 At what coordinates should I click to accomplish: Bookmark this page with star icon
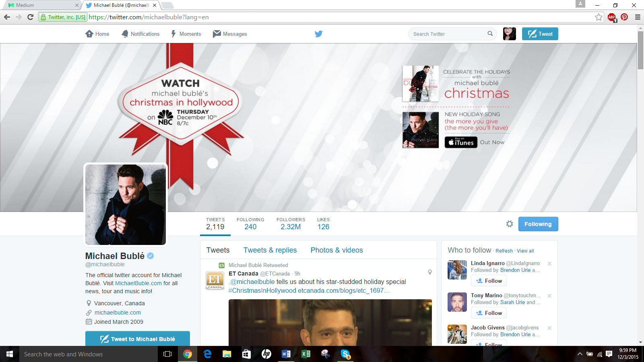599,17
